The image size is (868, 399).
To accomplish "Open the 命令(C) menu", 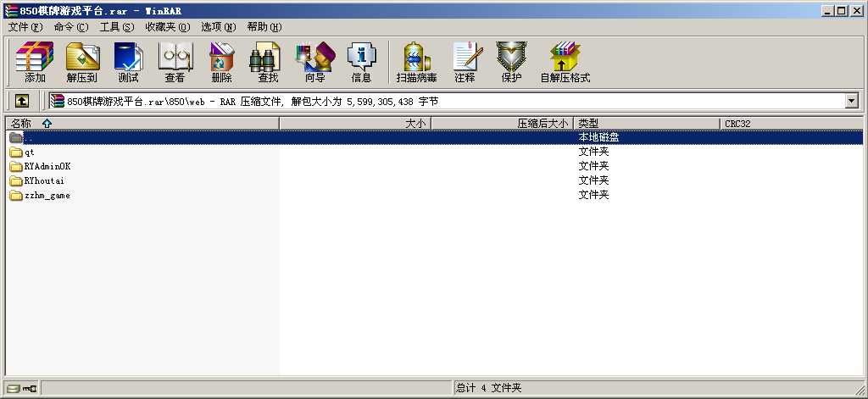I will pos(71,27).
